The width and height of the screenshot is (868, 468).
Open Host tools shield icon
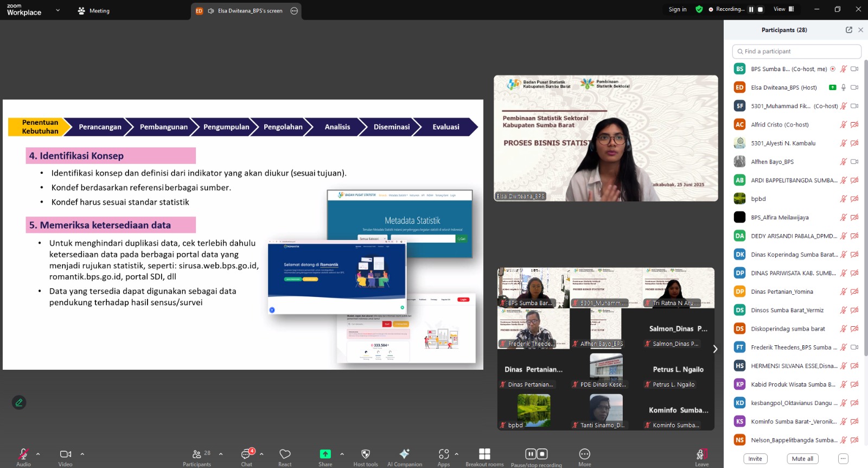click(x=366, y=454)
